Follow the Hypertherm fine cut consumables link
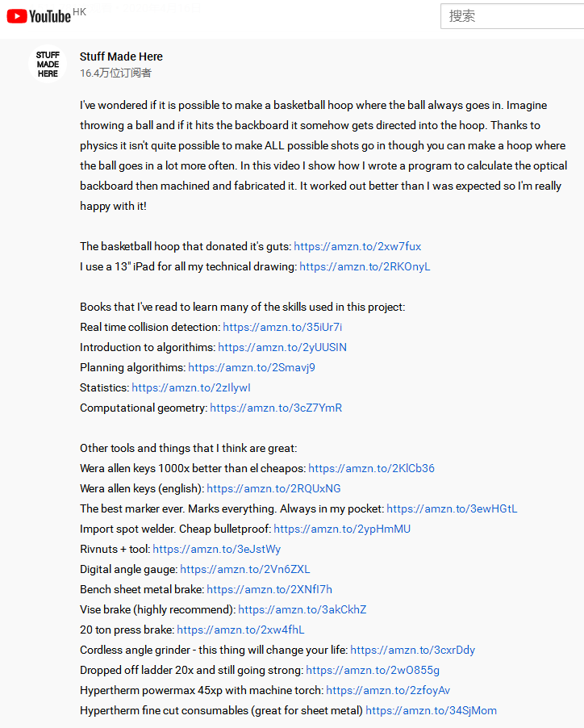The height and width of the screenshot is (728, 584). (x=431, y=710)
